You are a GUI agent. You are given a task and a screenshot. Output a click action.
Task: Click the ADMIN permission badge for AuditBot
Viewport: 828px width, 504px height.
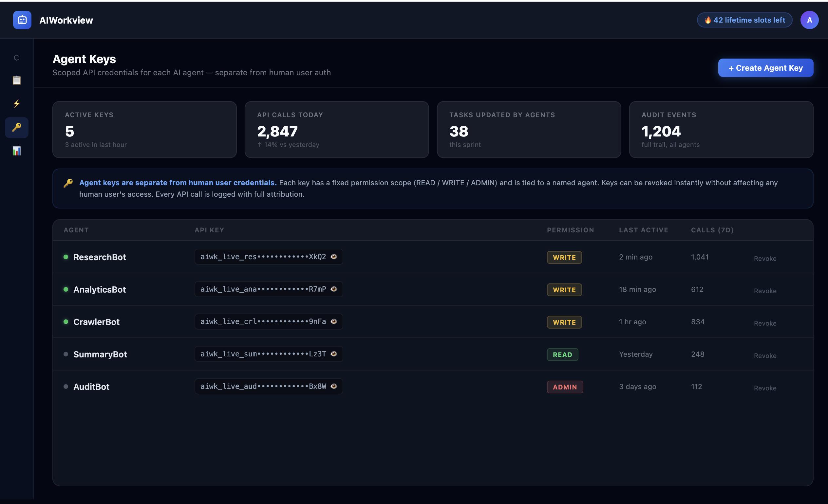click(565, 387)
